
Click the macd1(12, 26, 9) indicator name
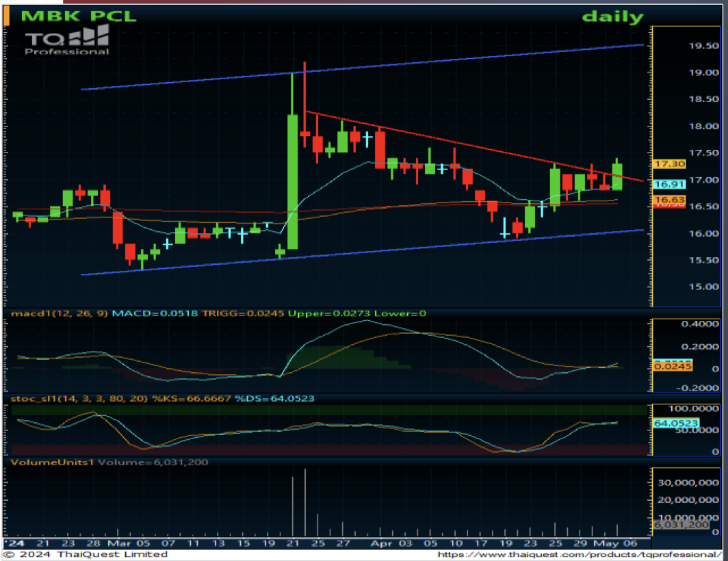pyautogui.click(x=60, y=313)
